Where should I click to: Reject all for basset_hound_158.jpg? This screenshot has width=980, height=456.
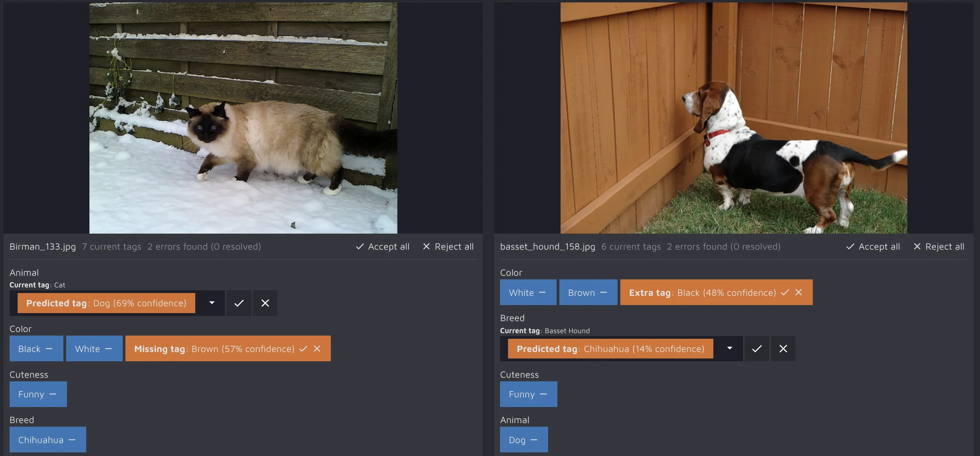939,246
